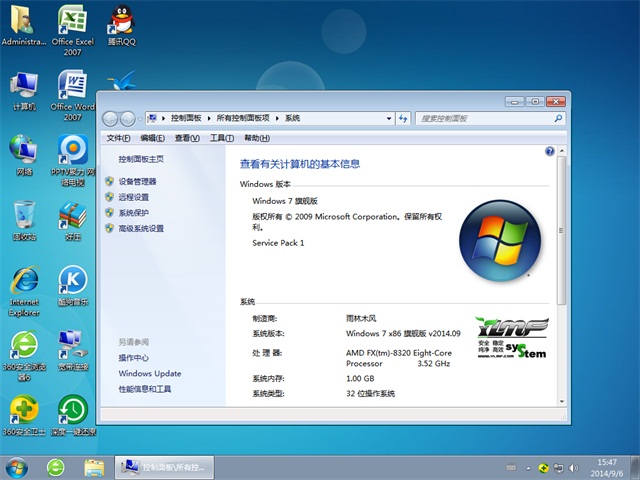640x480 pixels.
Task: Open Internet Explorer desktop icon
Action: (24, 291)
